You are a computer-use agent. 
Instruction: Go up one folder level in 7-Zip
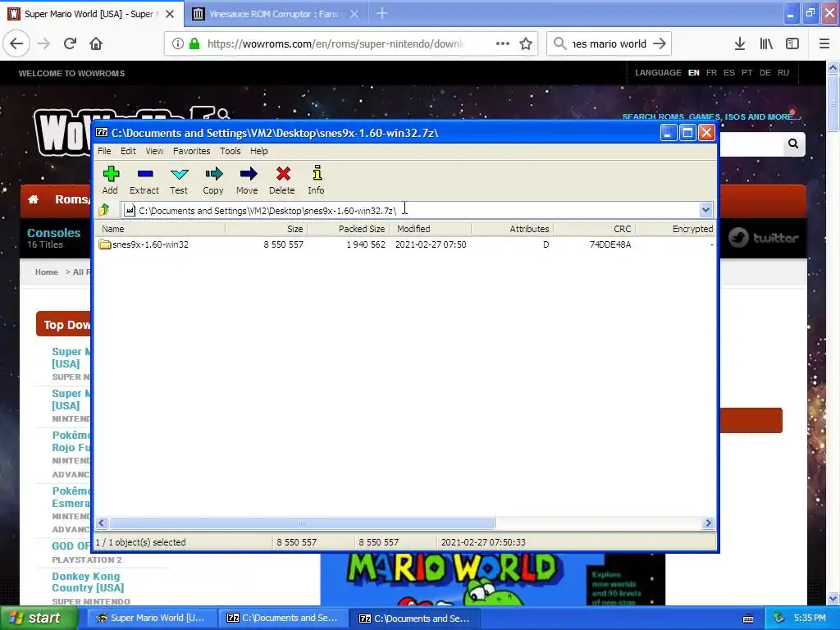coord(104,209)
